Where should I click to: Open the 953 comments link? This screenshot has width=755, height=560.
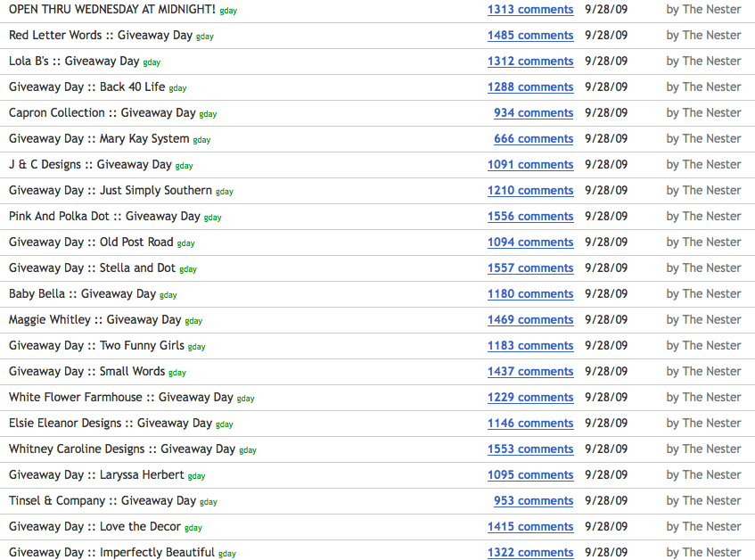(534, 500)
